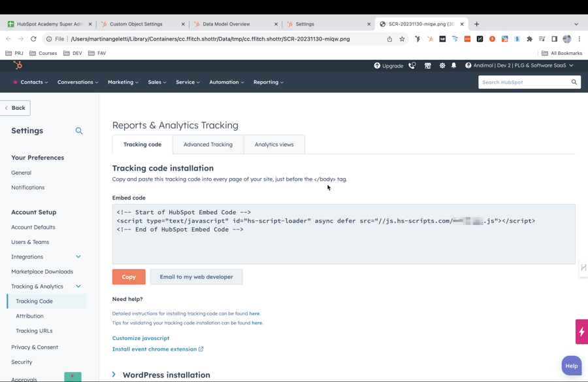Image resolution: width=588 pixels, height=382 pixels.
Task: Open the browser extensions puzzle icon
Action: pos(529,39)
